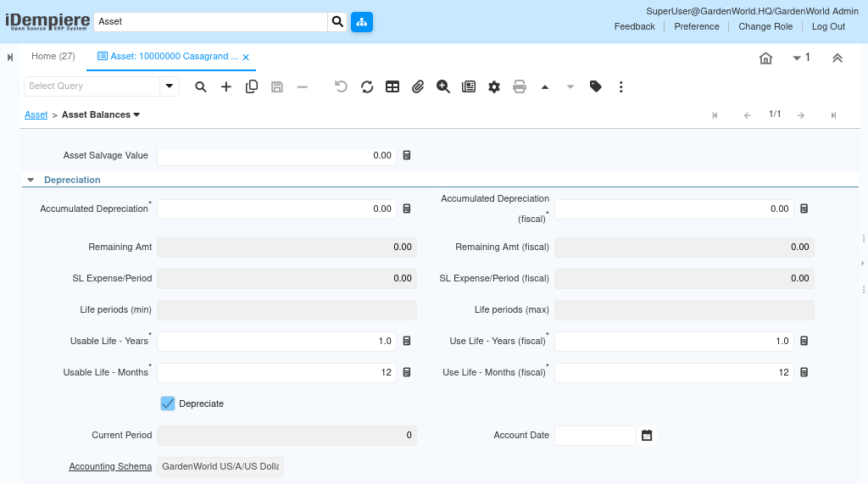Open the Preference menu item
Image resolution: width=868 pixels, height=484 pixels.
696,26
